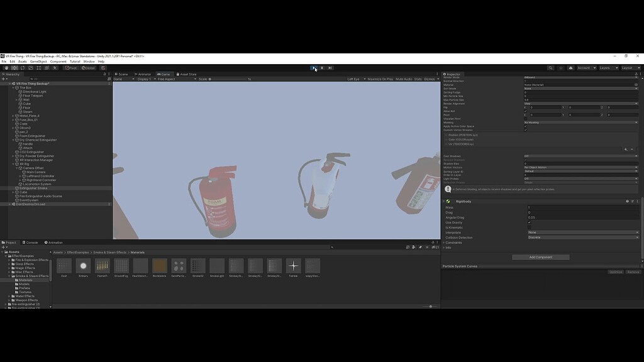Disable Use Gravity in the Rigidbody
Screen dimensions: 644x362
(529, 222)
